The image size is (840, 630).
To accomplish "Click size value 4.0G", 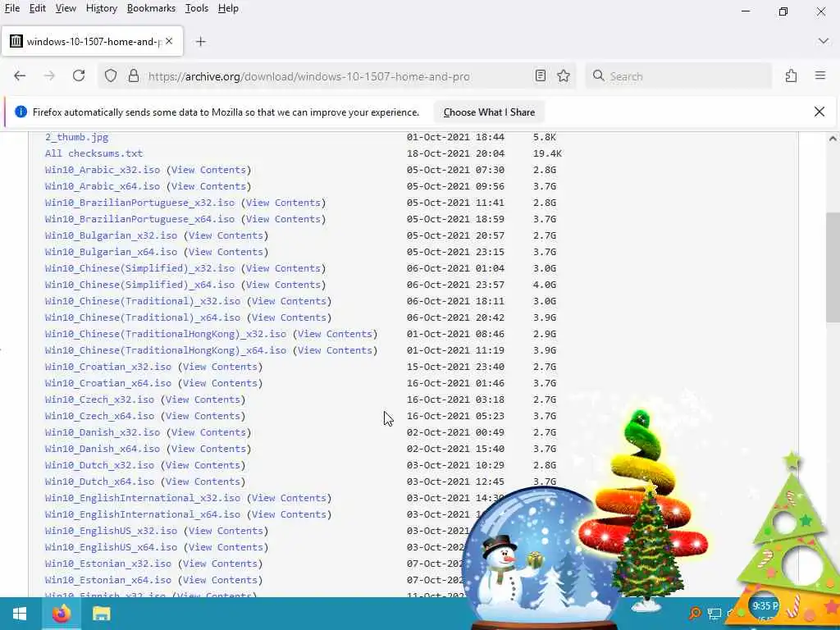I will click(x=545, y=285).
